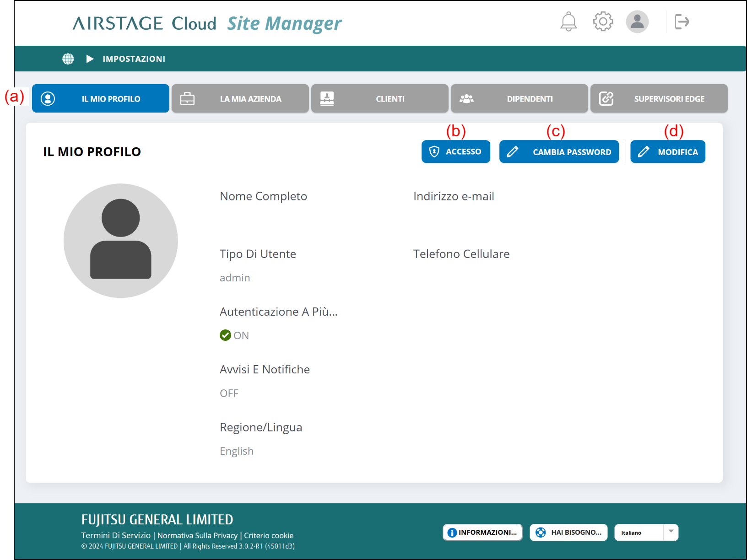Click the Hai Bisogno help button
This screenshot has width=747, height=560.
tap(568, 533)
